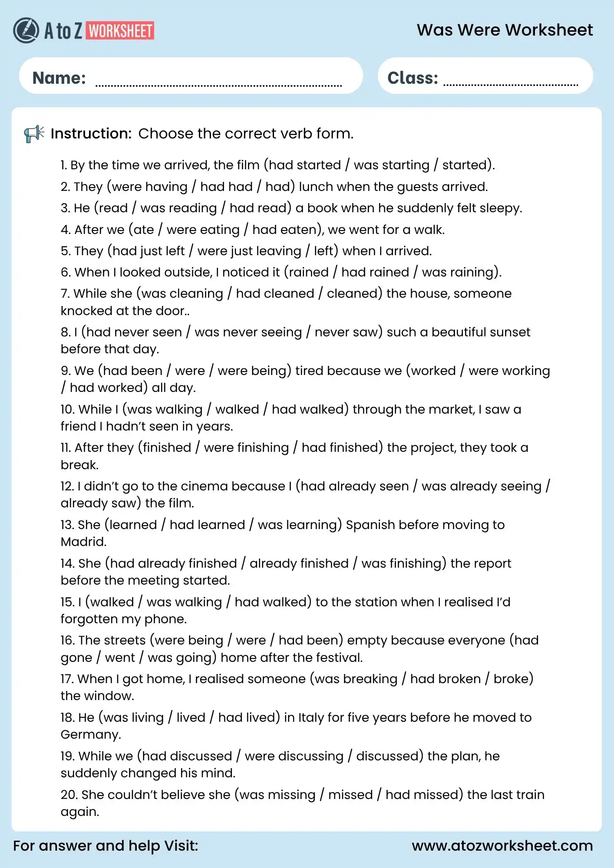This screenshot has width=614, height=868.
Task: Select 'were discussing' in question 19
Action: pos(294,756)
